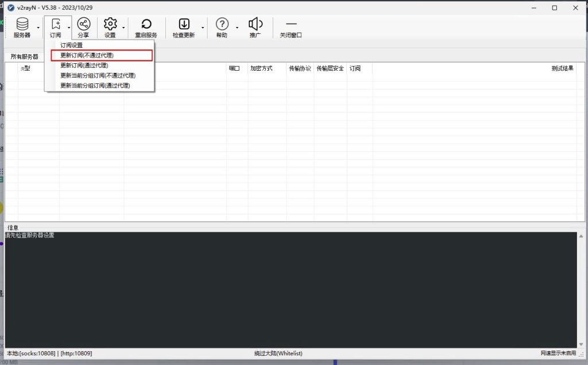Expand the dropdown arrow next to 检查更新
This screenshot has height=365, width=588.
(203, 28)
